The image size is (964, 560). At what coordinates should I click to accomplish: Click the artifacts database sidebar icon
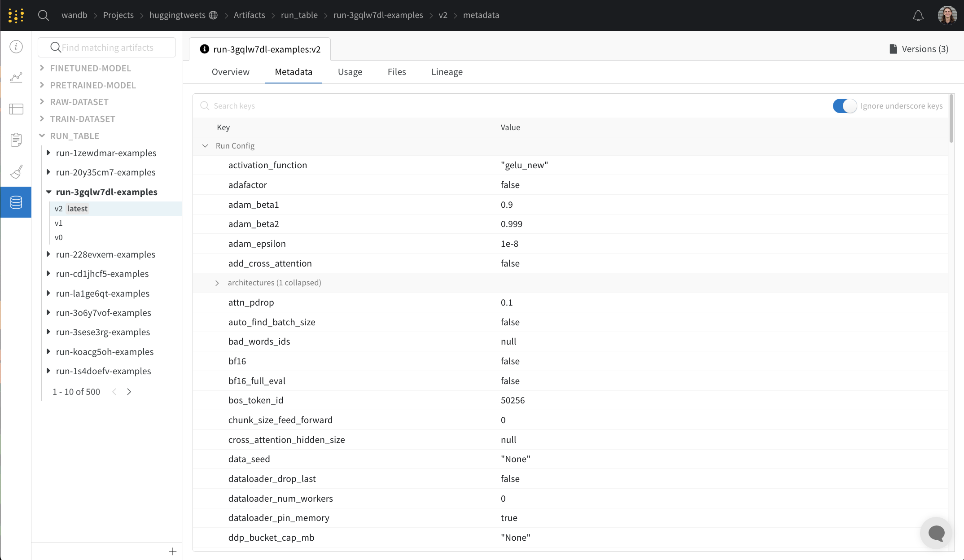[16, 202]
